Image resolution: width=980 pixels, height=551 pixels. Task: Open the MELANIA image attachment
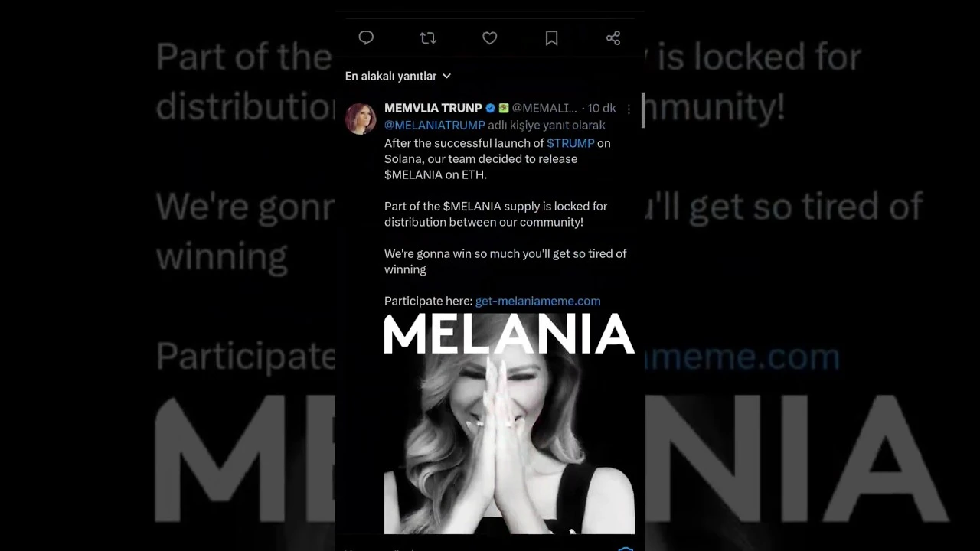pos(509,423)
